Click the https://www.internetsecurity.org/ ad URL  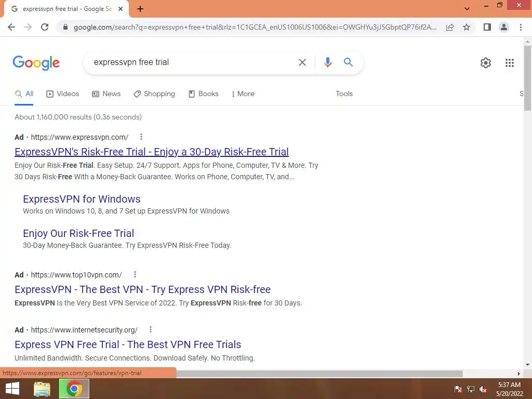(x=84, y=330)
